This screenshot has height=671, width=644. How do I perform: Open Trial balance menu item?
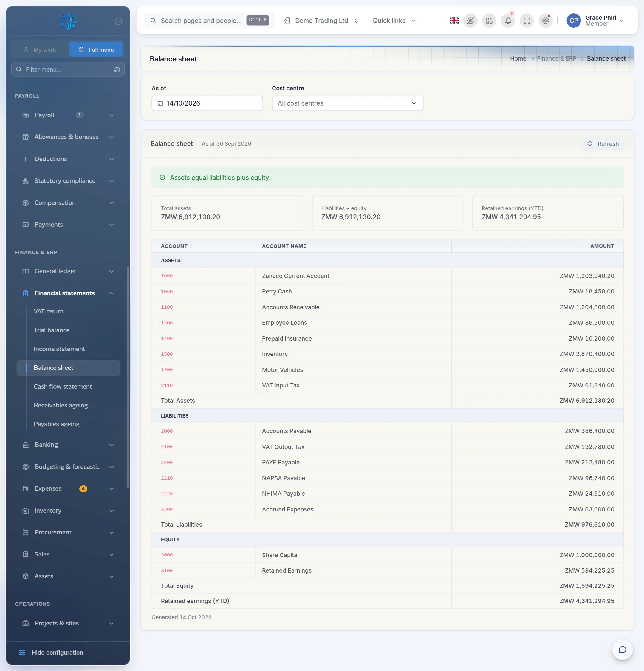(x=52, y=330)
